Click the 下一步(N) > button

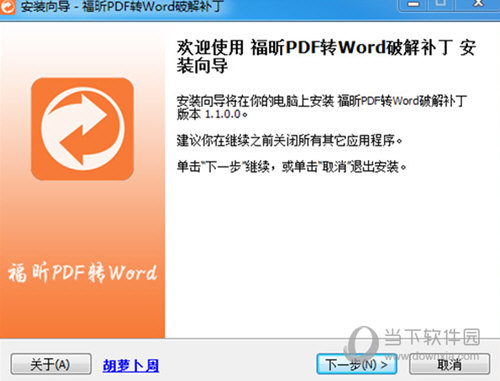[356, 364]
